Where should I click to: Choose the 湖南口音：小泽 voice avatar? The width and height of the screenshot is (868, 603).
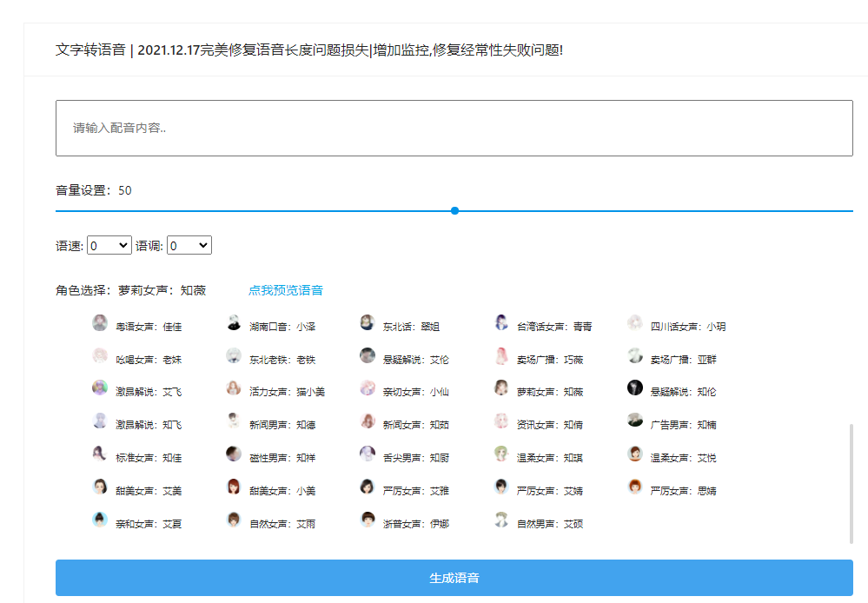coord(234,323)
